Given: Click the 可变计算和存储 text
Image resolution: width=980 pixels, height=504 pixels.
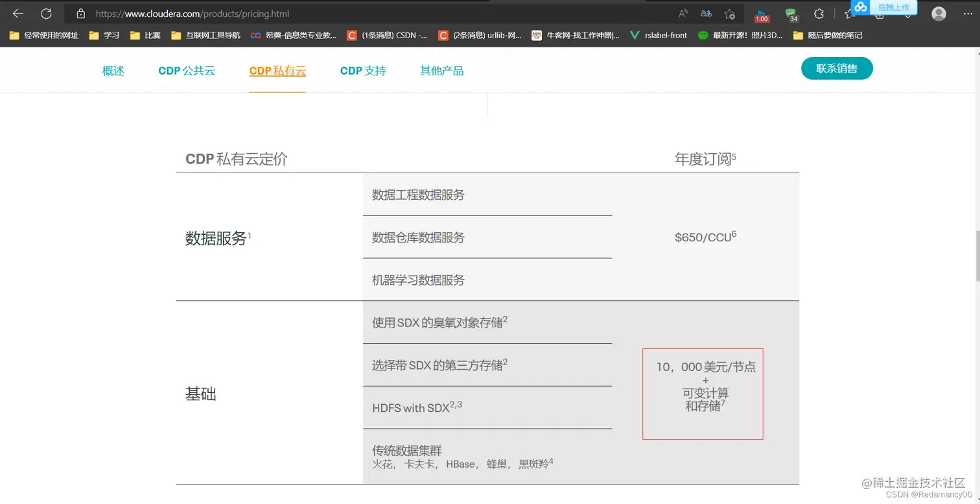Looking at the screenshot, I should (x=705, y=400).
